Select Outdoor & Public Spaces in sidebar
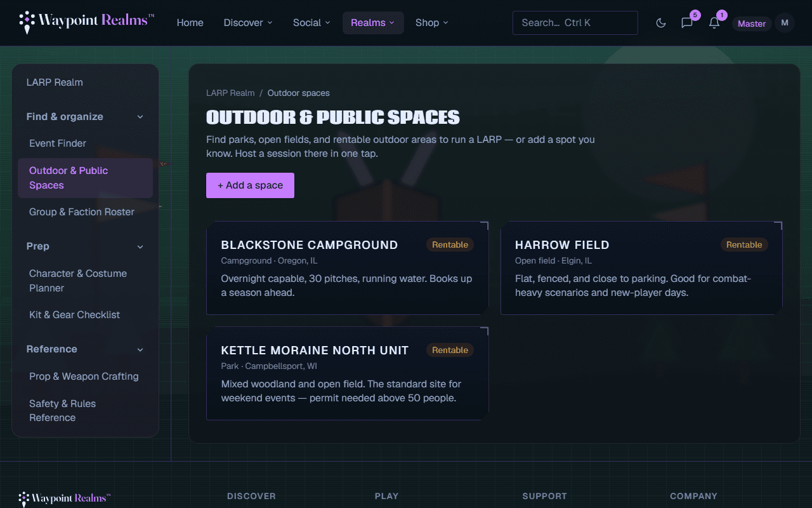812x508 pixels. 85,178
